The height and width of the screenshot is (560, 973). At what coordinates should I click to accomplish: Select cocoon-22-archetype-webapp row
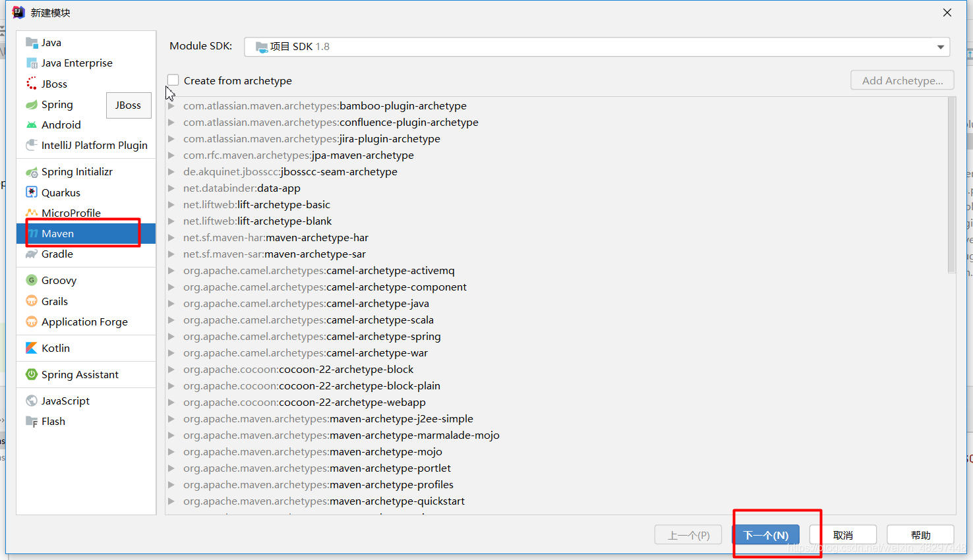pos(556,403)
